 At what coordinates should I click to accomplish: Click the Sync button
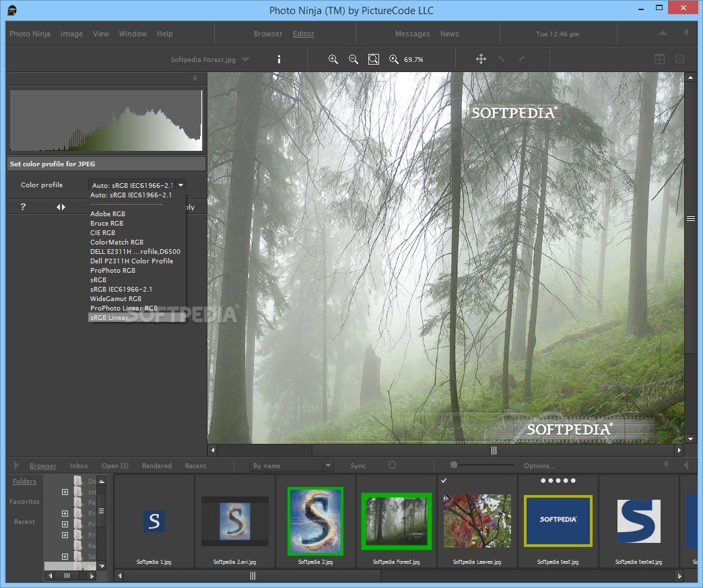coord(358,465)
